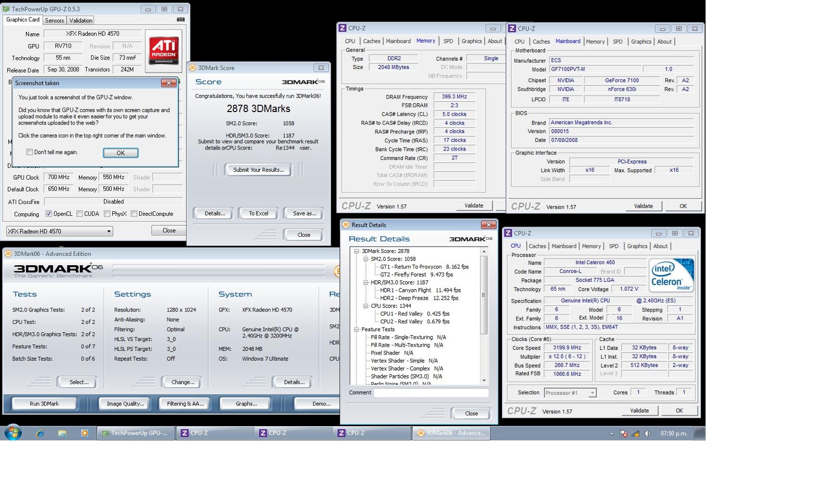The image size is (831, 504).
Task: Select HDR2 - Deep Freeze row
Action: 420,298
